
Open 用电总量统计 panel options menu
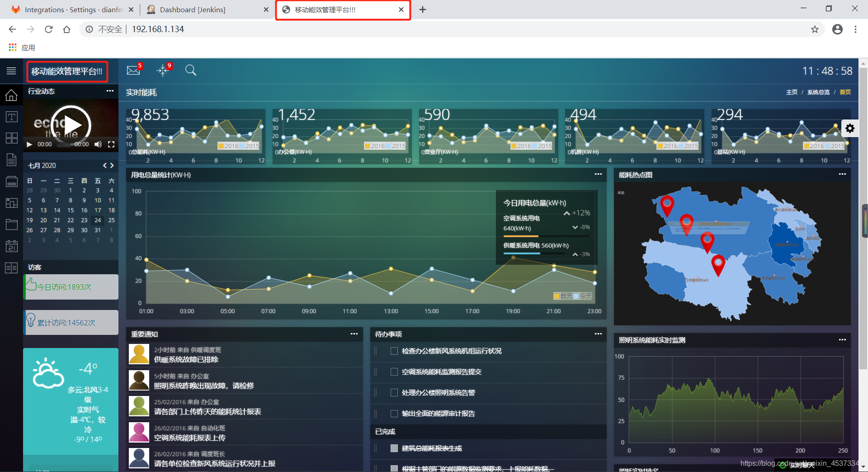598,174
